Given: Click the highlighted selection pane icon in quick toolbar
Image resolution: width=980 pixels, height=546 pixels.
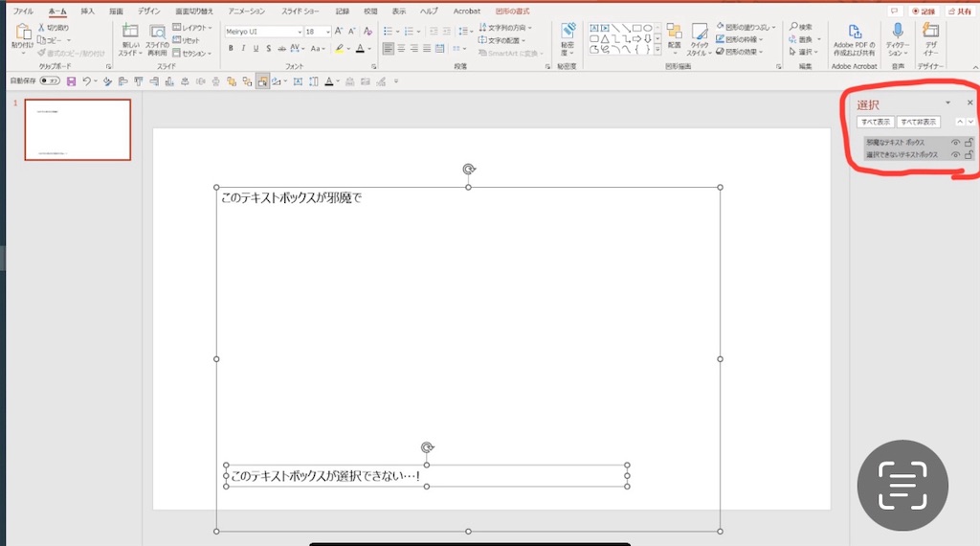Looking at the screenshot, I should click(x=262, y=81).
